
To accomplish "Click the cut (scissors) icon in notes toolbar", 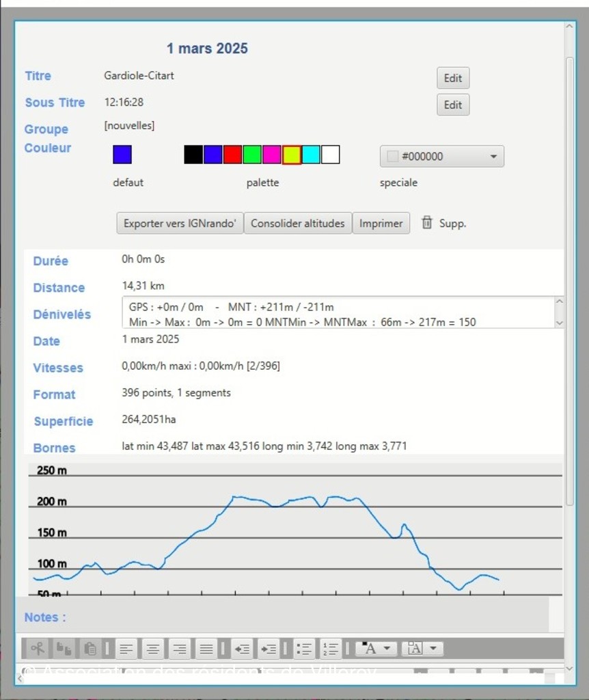I will coord(37,648).
